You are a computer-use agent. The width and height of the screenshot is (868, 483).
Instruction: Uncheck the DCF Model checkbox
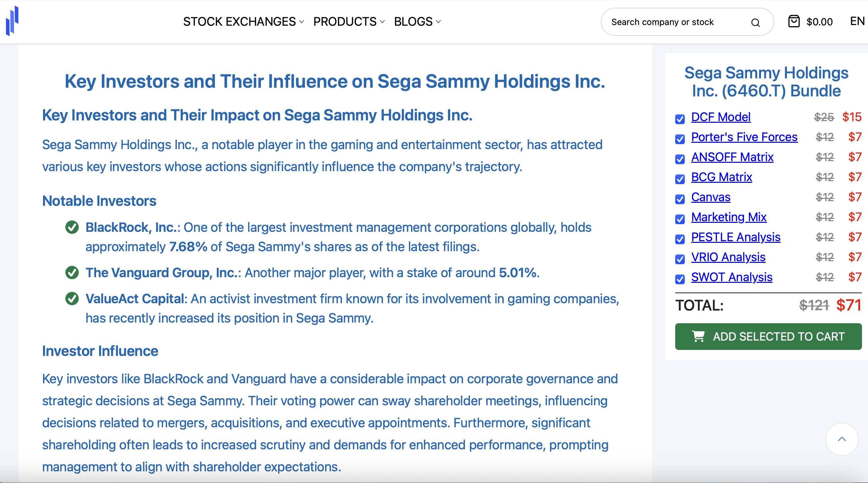(x=680, y=119)
